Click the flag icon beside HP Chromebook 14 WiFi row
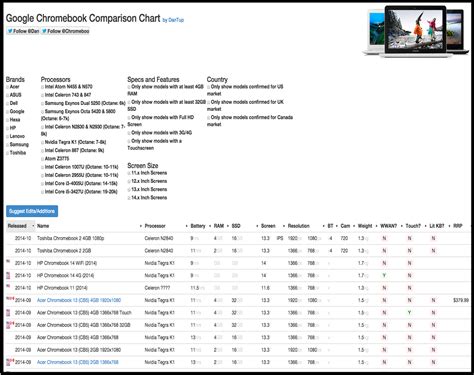The image size is (474, 375). pos(8,261)
